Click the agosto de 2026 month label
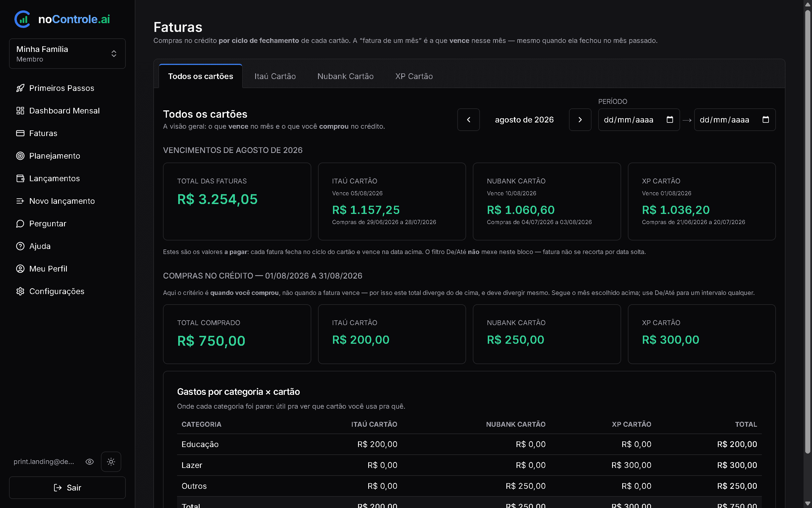812x508 pixels. [524, 120]
